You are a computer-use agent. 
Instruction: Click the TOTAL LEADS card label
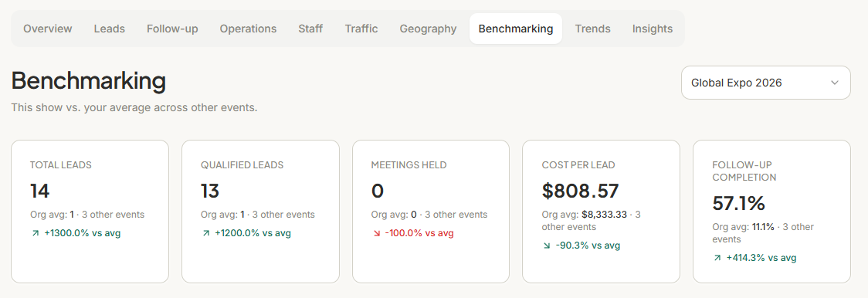coord(61,165)
